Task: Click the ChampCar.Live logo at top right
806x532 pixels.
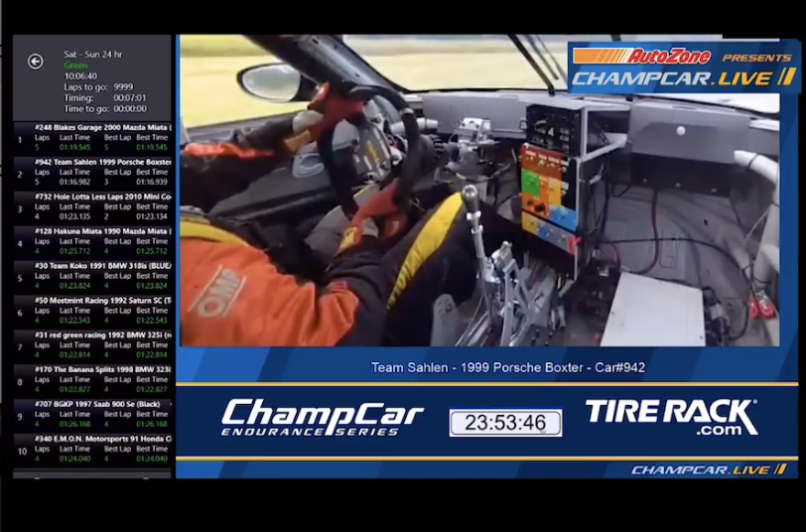Action: 683,78
